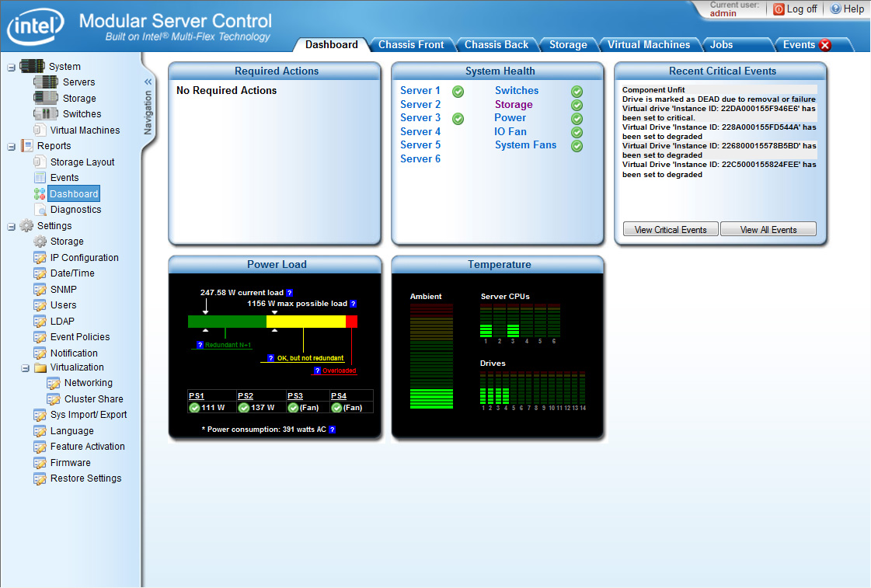The image size is (871, 588).
Task: Select the Dashboard tab
Action: (x=331, y=45)
